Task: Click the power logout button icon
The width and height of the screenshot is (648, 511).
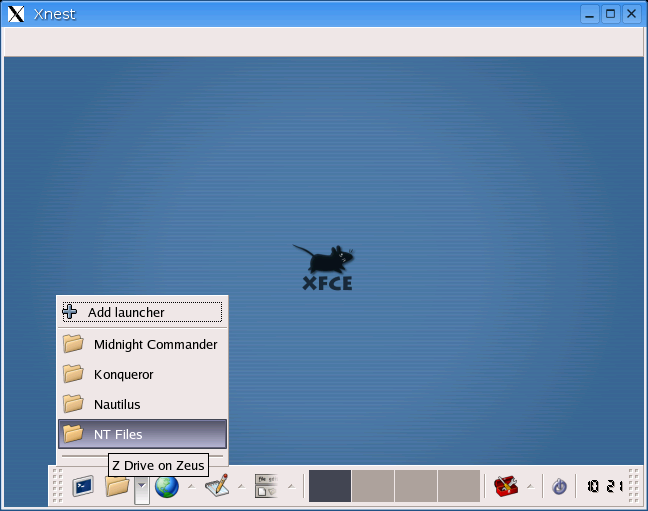Action: [559, 486]
